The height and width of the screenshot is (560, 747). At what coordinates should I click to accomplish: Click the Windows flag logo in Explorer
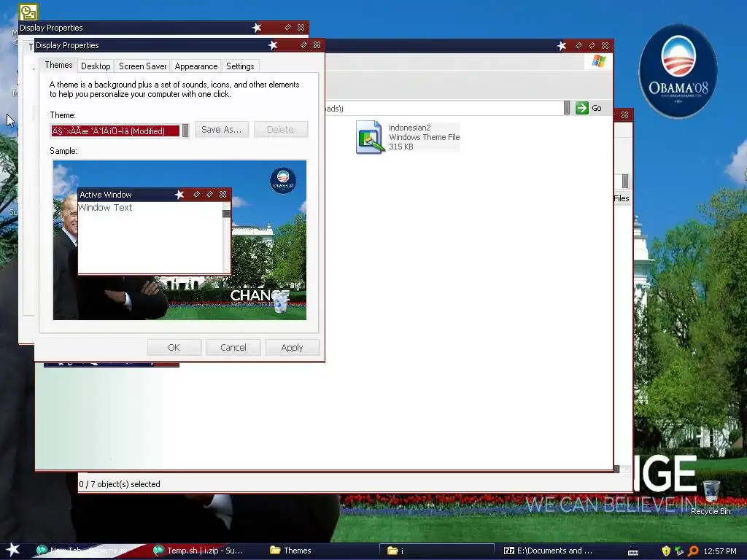598,61
